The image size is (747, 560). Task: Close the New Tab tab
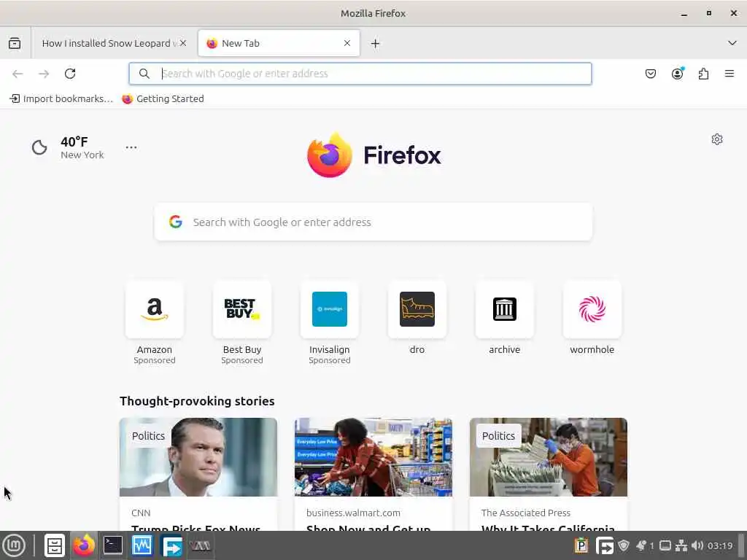pos(347,43)
